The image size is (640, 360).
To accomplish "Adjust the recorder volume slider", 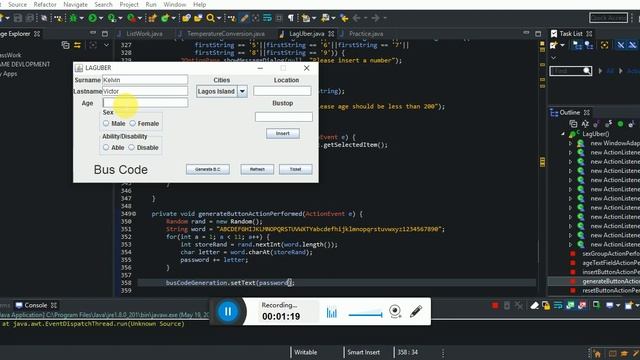I will (x=365, y=315).
